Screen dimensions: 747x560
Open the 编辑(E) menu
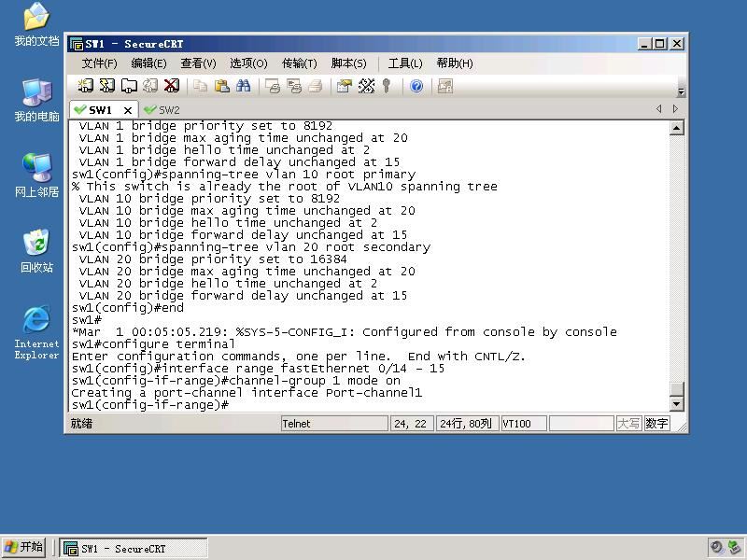[x=148, y=63]
